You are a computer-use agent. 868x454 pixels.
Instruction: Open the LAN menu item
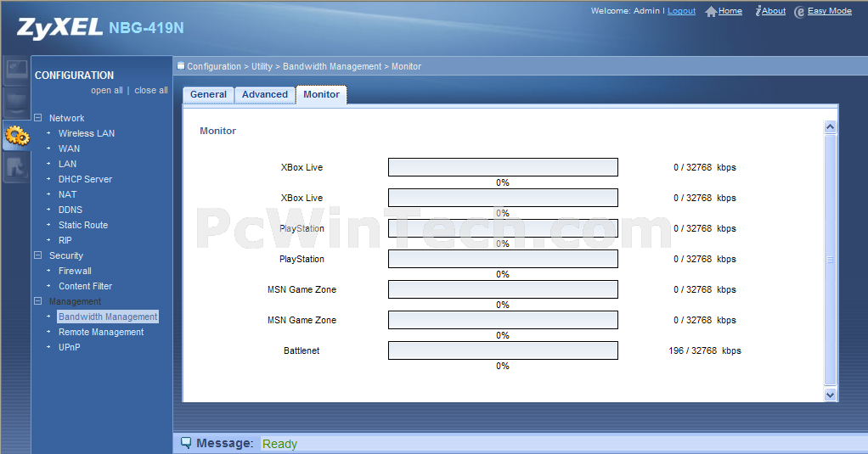point(68,165)
